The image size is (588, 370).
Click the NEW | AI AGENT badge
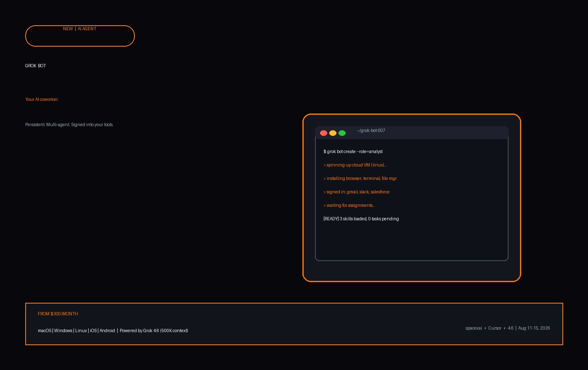(80, 36)
